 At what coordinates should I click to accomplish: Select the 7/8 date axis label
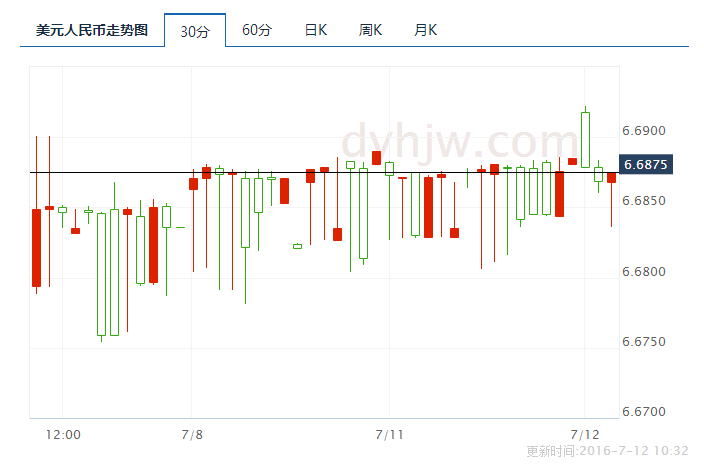pos(192,435)
